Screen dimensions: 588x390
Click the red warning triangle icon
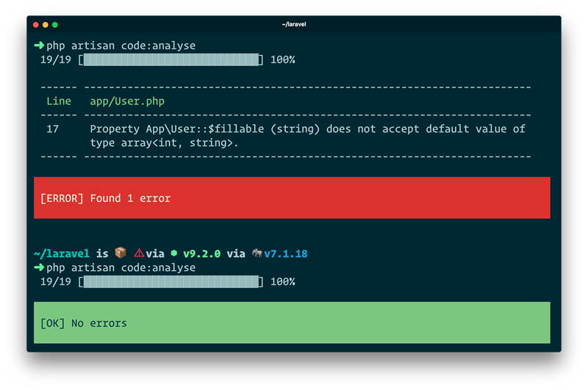[x=139, y=253]
